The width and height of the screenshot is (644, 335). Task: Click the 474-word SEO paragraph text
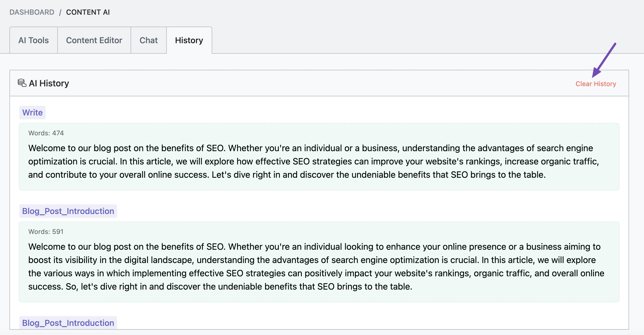tap(314, 161)
